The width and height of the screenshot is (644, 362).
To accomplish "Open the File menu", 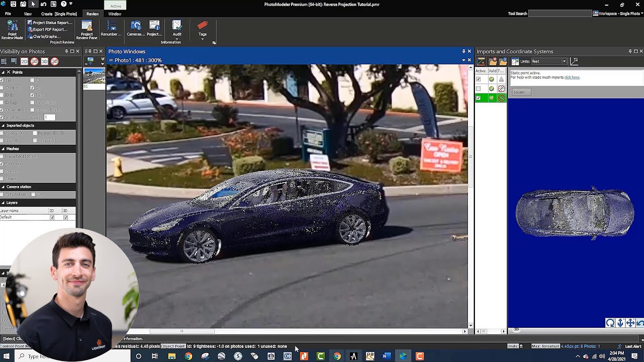I will point(8,14).
